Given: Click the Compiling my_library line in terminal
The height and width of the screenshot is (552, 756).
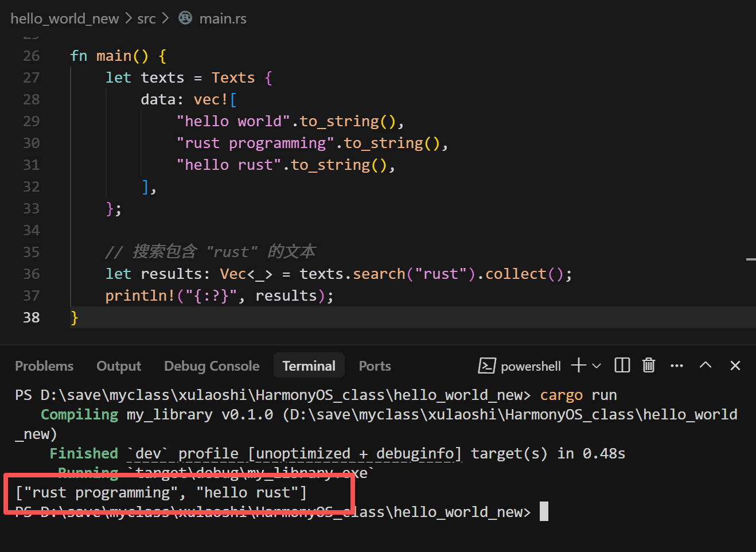Looking at the screenshot, I should click(376, 424).
